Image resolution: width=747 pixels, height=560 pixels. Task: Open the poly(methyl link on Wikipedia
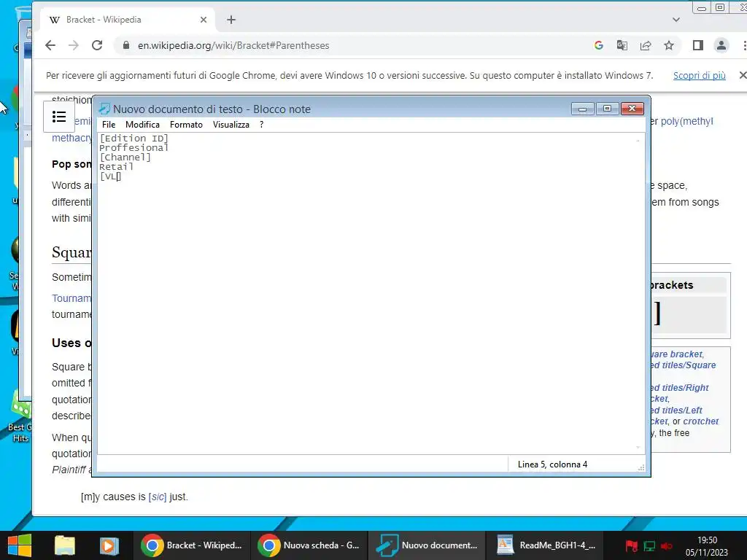(687, 121)
